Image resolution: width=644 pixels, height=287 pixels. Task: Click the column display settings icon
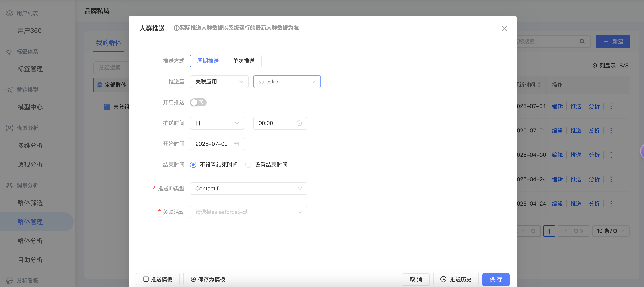tap(595, 65)
